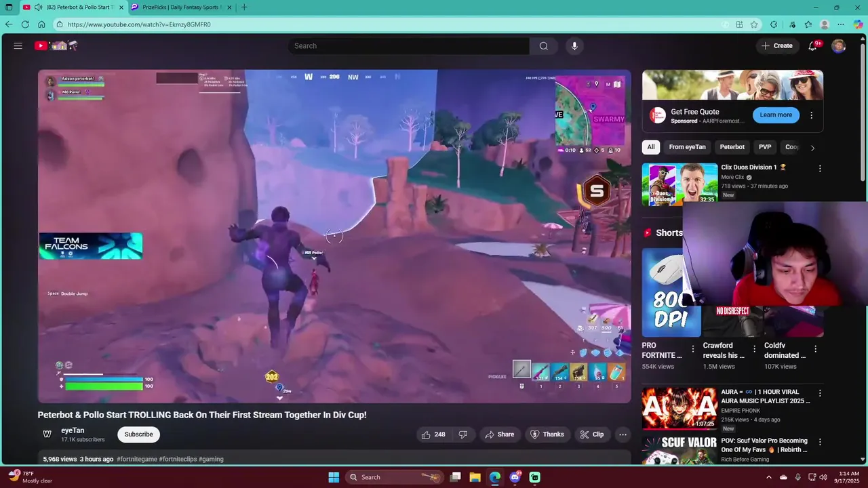Open the AURA music playlist thumbnail

(x=679, y=409)
